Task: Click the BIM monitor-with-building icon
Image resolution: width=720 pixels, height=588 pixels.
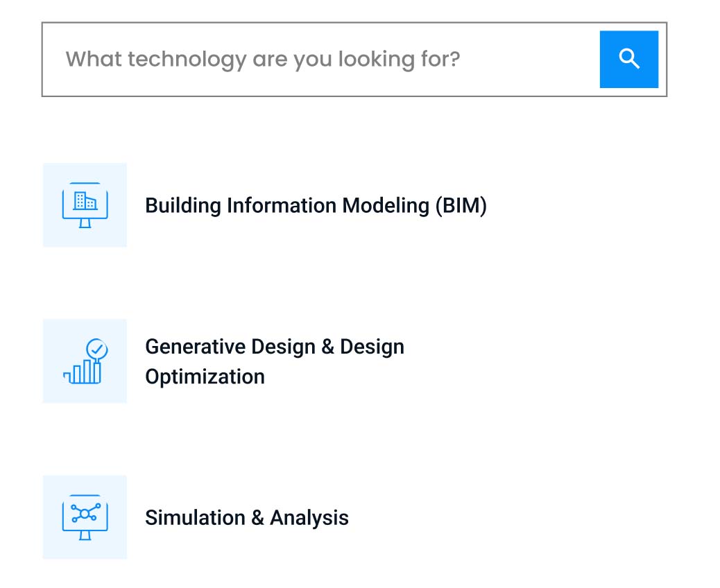Action: tap(85, 205)
